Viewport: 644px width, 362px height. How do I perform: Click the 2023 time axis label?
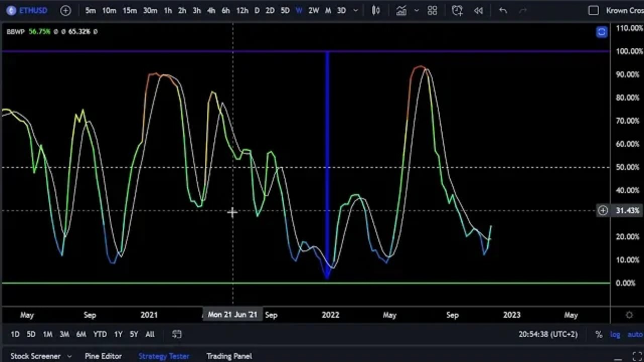[x=512, y=315]
